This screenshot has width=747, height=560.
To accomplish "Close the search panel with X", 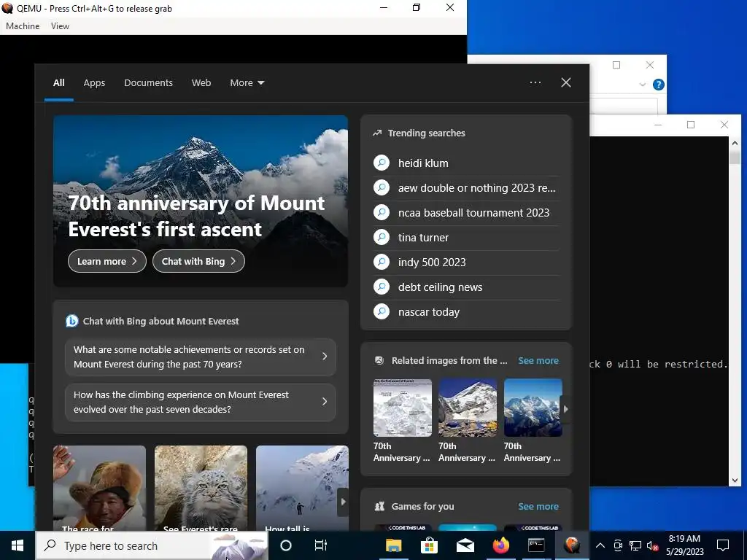I will tap(566, 82).
